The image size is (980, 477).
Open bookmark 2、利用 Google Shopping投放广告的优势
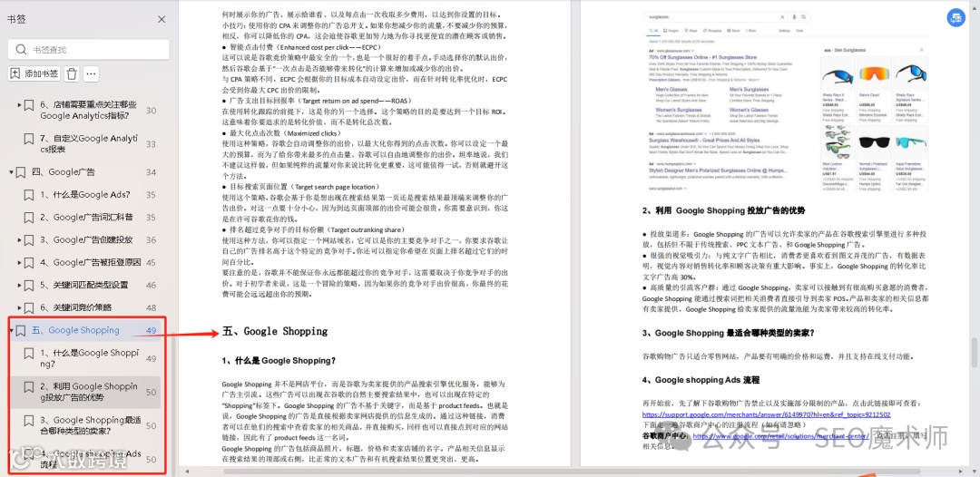click(x=89, y=392)
